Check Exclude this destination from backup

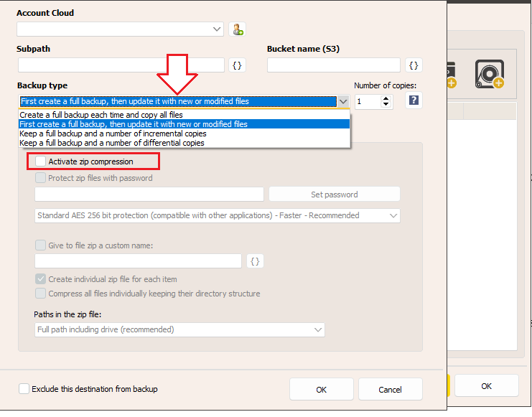(x=24, y=389)
